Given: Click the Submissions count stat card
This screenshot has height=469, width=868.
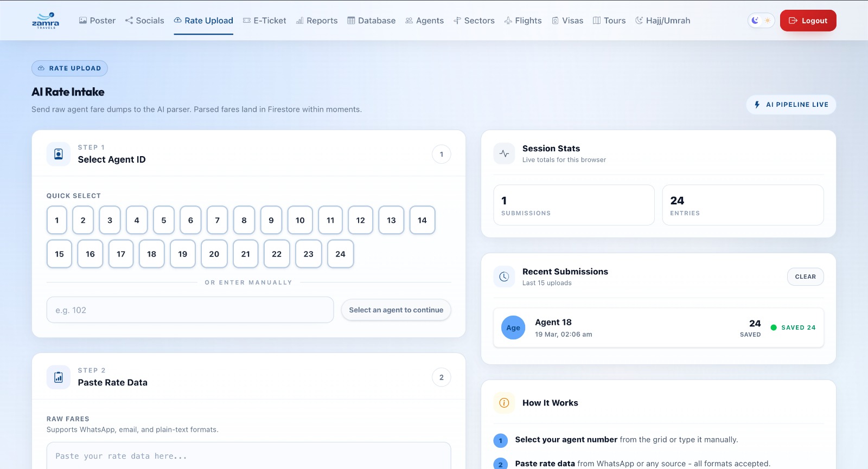Looking at the screenshot, I should tap(574, 205).
